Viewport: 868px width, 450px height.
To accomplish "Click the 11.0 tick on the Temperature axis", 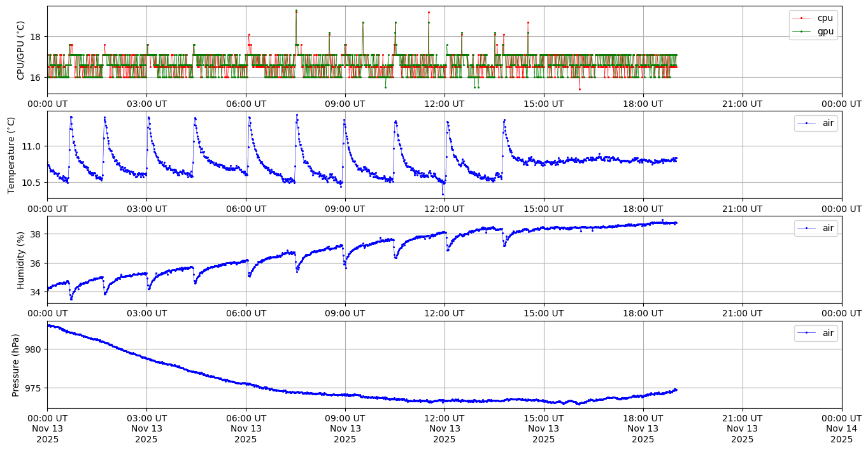I will pos(30,146).
